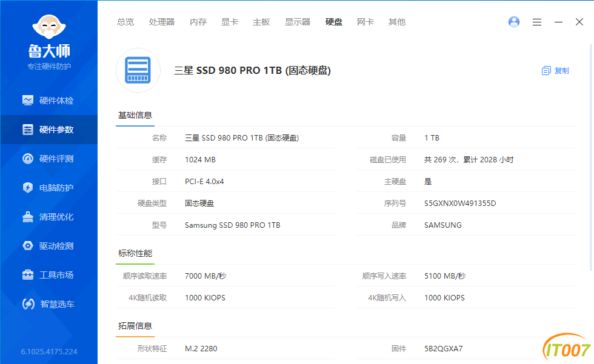Switch to the 内存 tab
594x364 pixels.
click(x=198, y=22)
